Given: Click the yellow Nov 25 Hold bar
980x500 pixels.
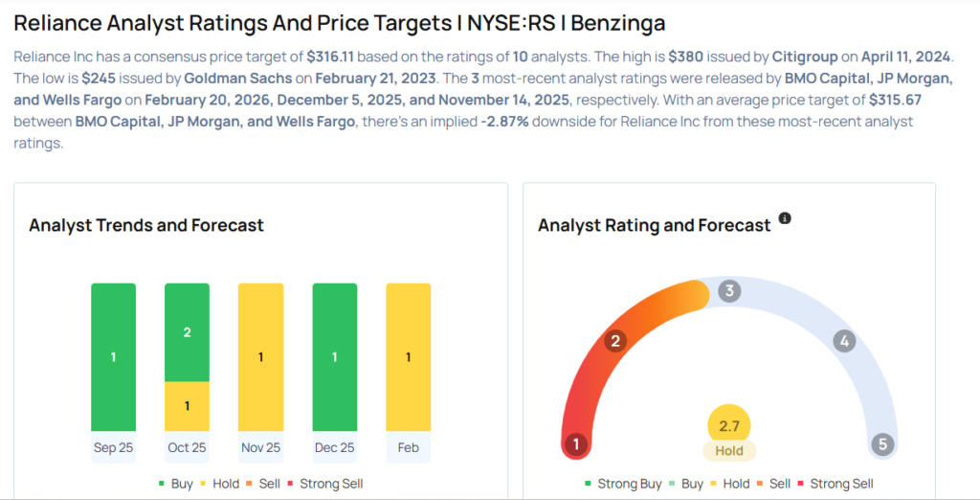Looking at the screenshot, I should (260, 356).
